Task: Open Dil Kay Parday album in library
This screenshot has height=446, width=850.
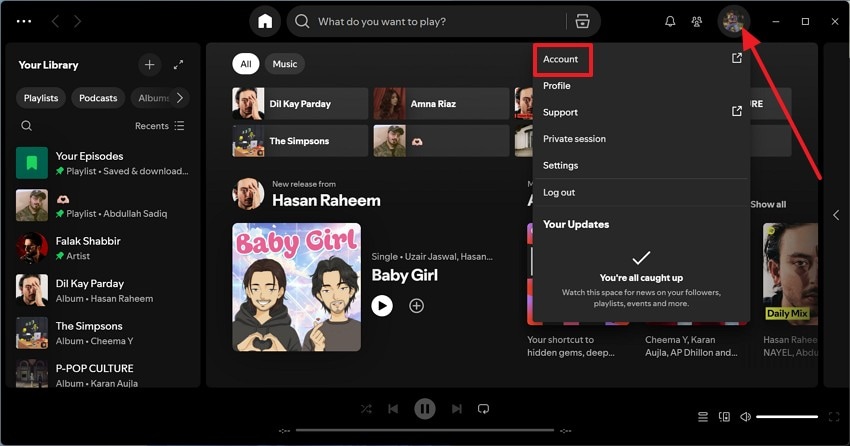Action: pyautogui.click(x=103, y=290)
